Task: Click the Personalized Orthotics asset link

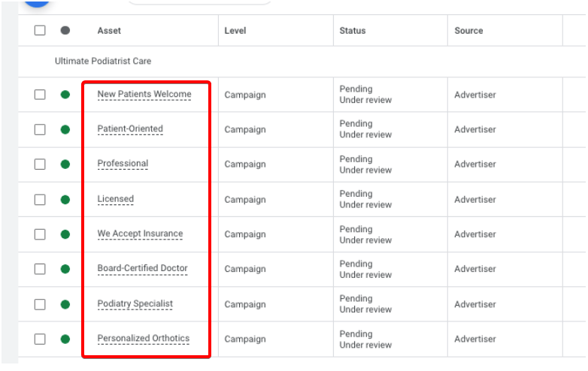Action: click(x=143, y=339)
